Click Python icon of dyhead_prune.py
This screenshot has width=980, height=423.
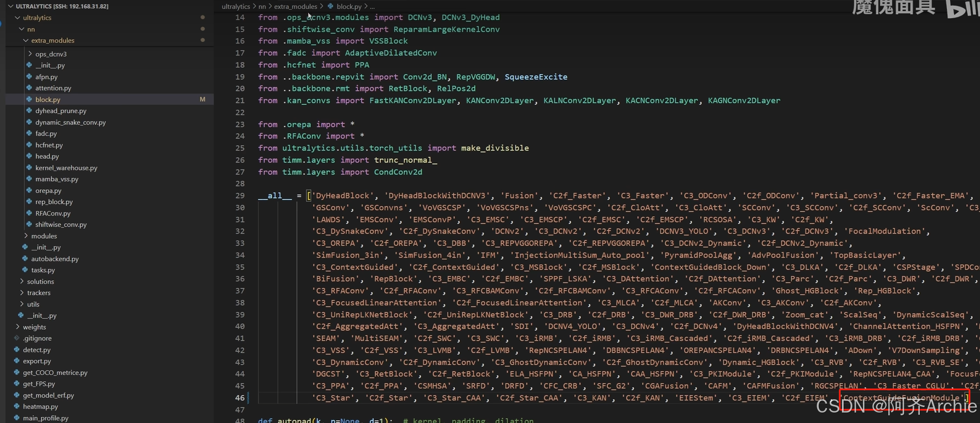29,111
